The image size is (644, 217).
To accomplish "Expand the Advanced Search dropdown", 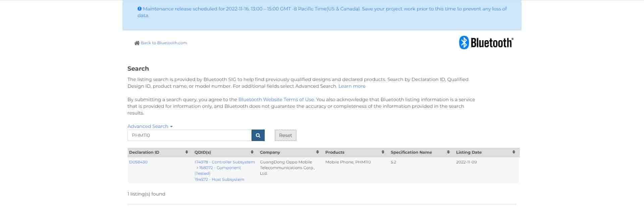I will (150, 126).
